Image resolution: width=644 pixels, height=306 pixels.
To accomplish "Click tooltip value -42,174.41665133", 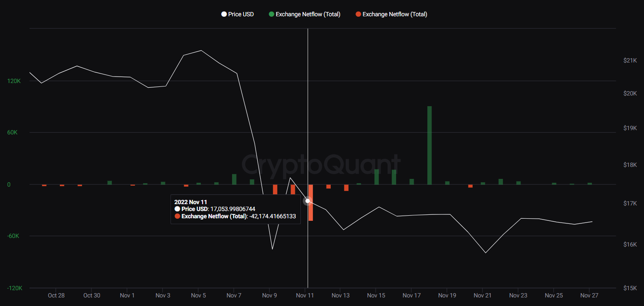I will point(273,216).
